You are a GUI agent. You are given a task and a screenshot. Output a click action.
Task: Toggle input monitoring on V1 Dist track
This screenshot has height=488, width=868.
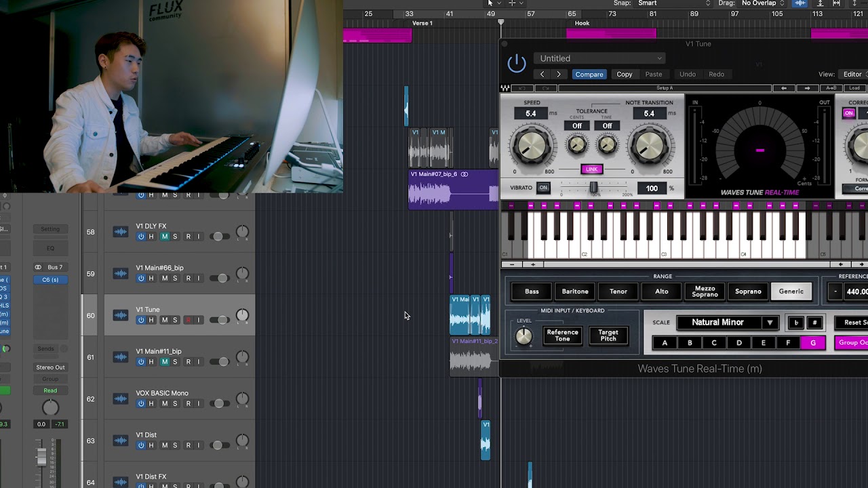[199, 445]
